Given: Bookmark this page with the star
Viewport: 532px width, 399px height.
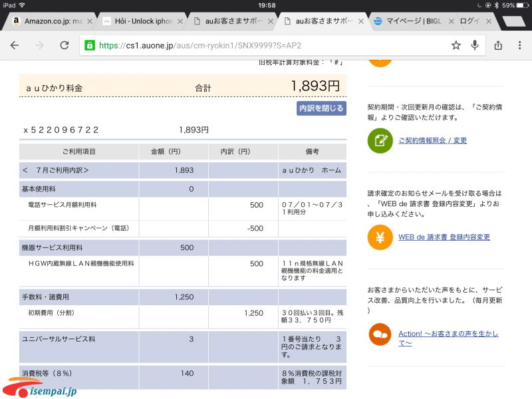Looking at the screenshot, I should (456, 45).
